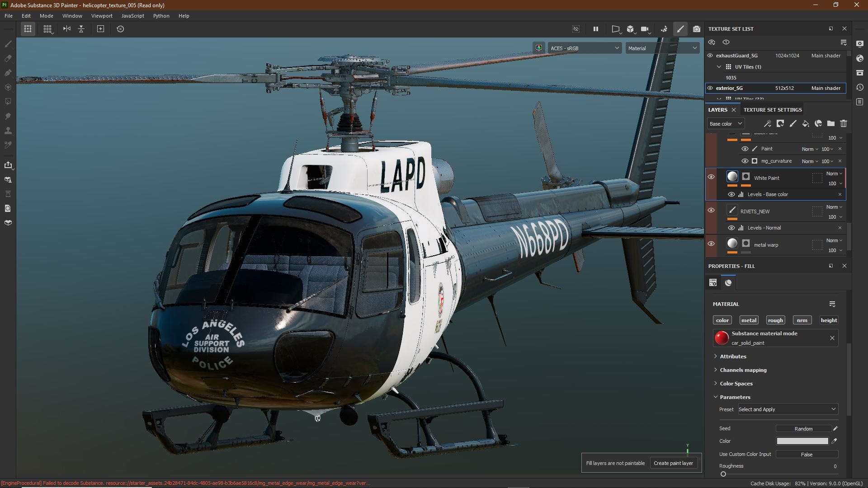The height and width of the screenshot is (488, 868).
Task: Select the Smudge tool
Action: [x=8, y=115]
